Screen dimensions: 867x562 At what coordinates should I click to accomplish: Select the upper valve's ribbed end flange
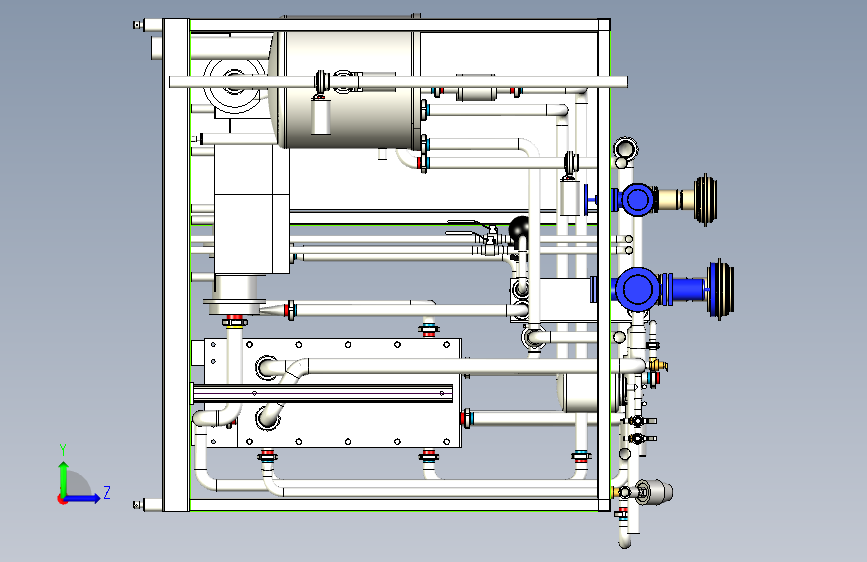706,200
